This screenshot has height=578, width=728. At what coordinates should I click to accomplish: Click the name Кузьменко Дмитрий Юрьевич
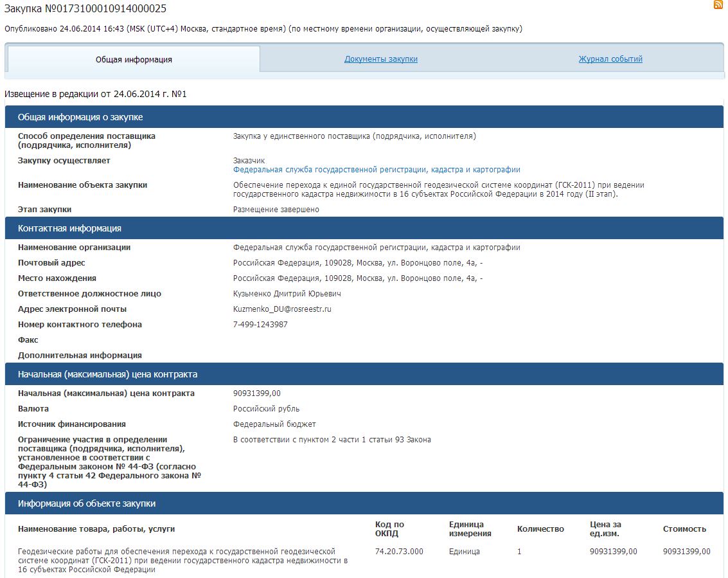tap(287, 294)
